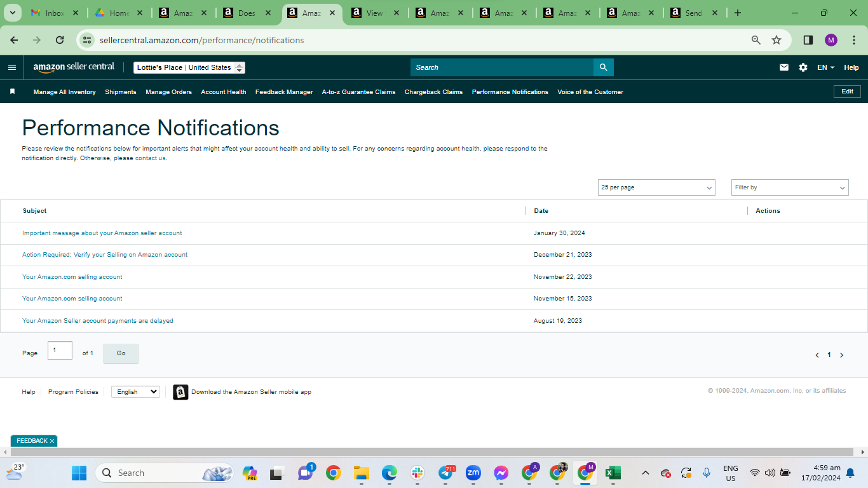Open Chrome side panel
This screenshot has height=488, width=868.
[x=808, y=40]
